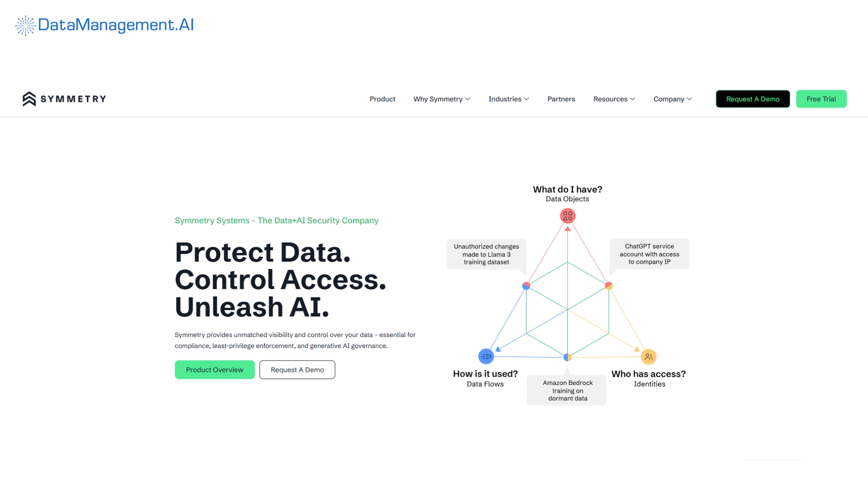Select Partners in the navigation bar

point(561,99)
